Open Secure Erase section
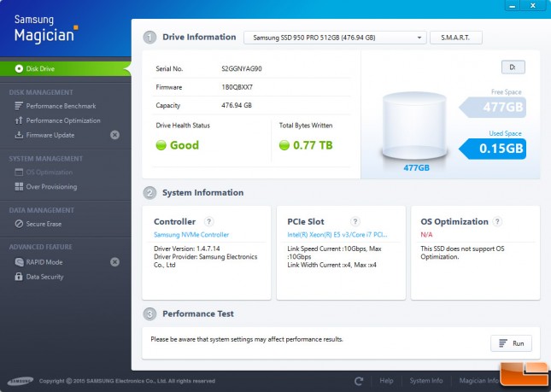Image resolution: width=551 pixels, height=392 pixels. [x=44, y=224]
